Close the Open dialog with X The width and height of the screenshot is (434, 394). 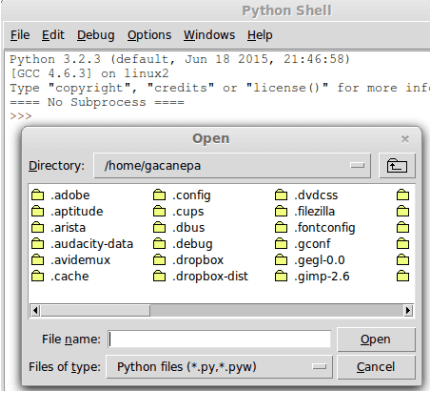tap(405, 139)
